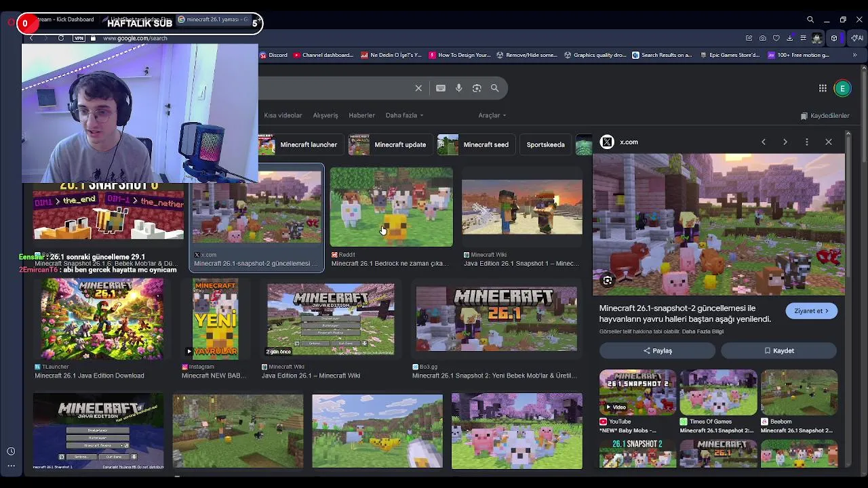Image resolution: width=868 pixels, height=488 pixels.
Task: Expand the Daha fazla dropdown
Action: point(404,115)
